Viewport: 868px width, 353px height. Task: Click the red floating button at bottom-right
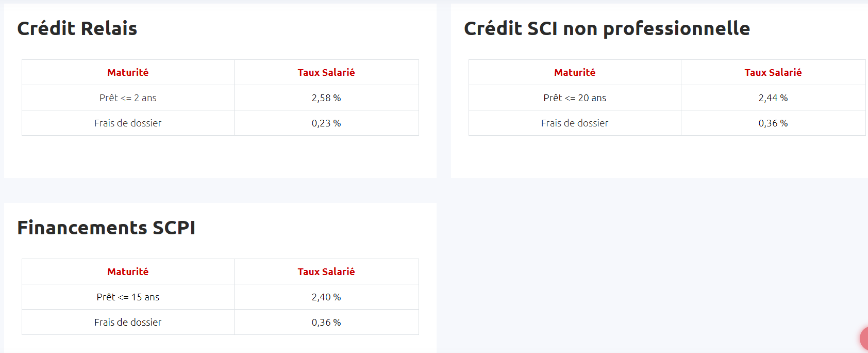864,339
